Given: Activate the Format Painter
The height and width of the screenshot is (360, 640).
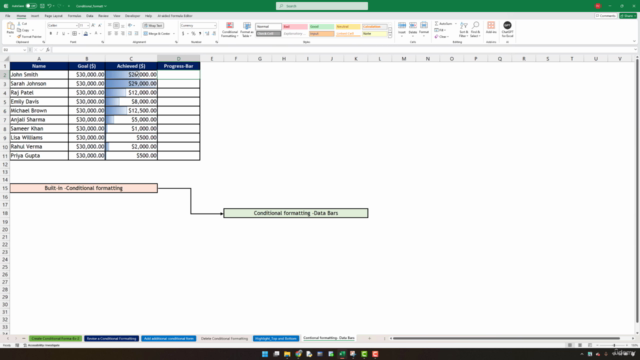Looking at the screenshot, I should [29, 36].
